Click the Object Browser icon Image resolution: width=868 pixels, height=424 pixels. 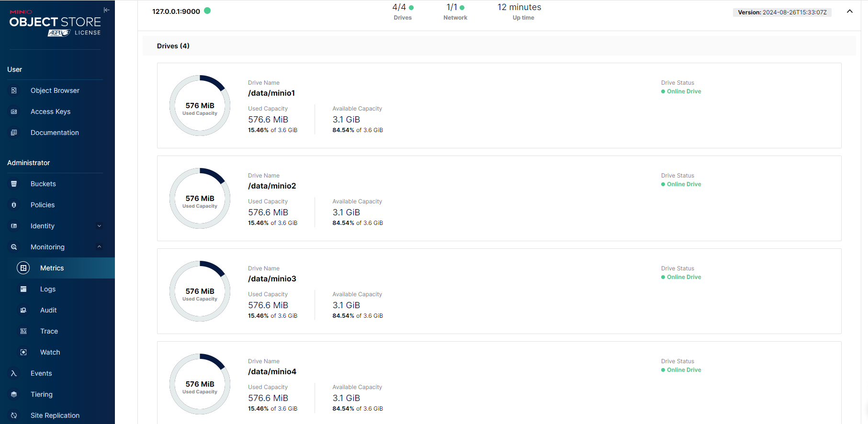[14, 90]
